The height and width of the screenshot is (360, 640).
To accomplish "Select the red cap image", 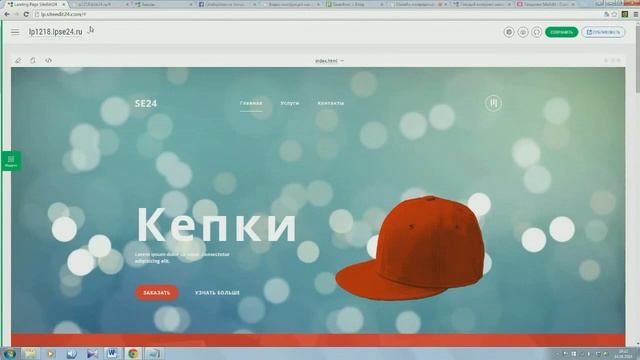I will 410,248.
